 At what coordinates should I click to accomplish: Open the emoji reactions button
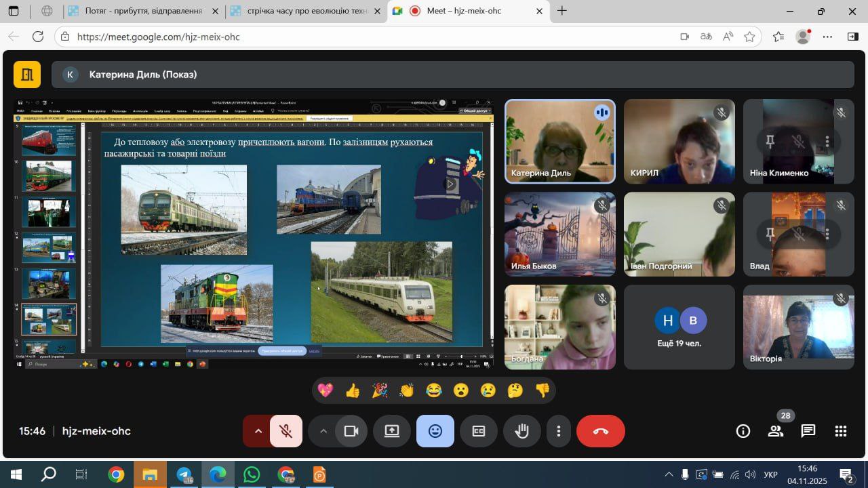pos(435,431)
